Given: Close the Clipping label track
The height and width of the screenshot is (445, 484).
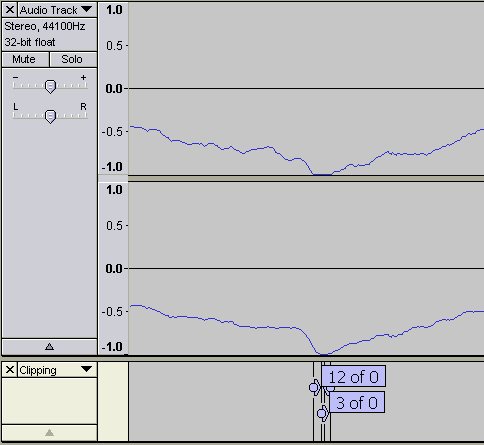Looking at the screenshot, I should click(x=10, y=370).
